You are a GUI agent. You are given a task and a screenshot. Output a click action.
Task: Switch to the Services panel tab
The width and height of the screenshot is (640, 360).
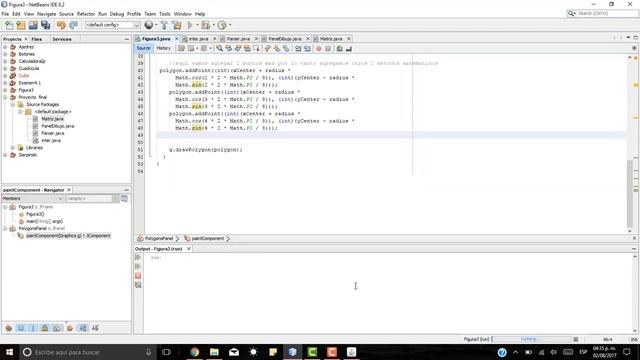pos(62,39)
